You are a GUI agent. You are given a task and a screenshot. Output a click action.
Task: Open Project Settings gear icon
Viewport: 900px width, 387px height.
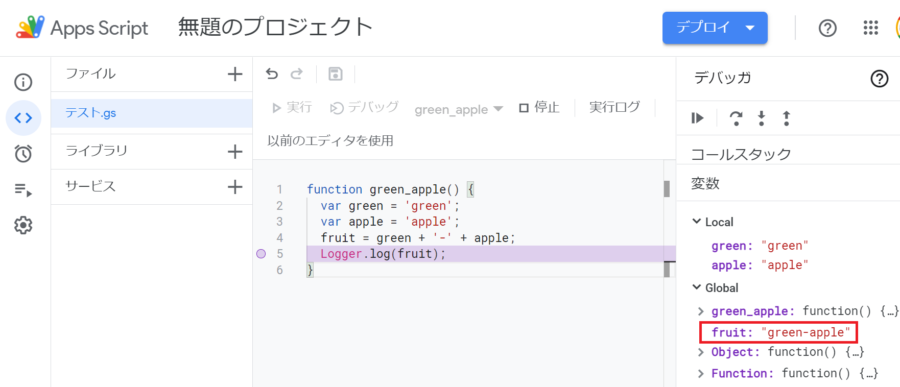pos(24,226)
